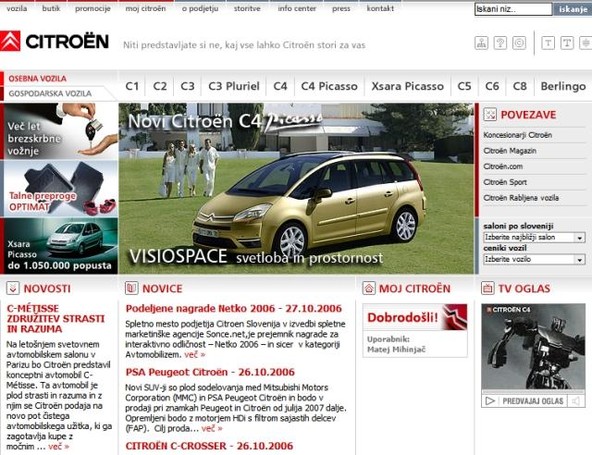Select the 'Osebna vozila' tab
The height and width of the screenshot is (455, 592).
(x=37, y=79)
